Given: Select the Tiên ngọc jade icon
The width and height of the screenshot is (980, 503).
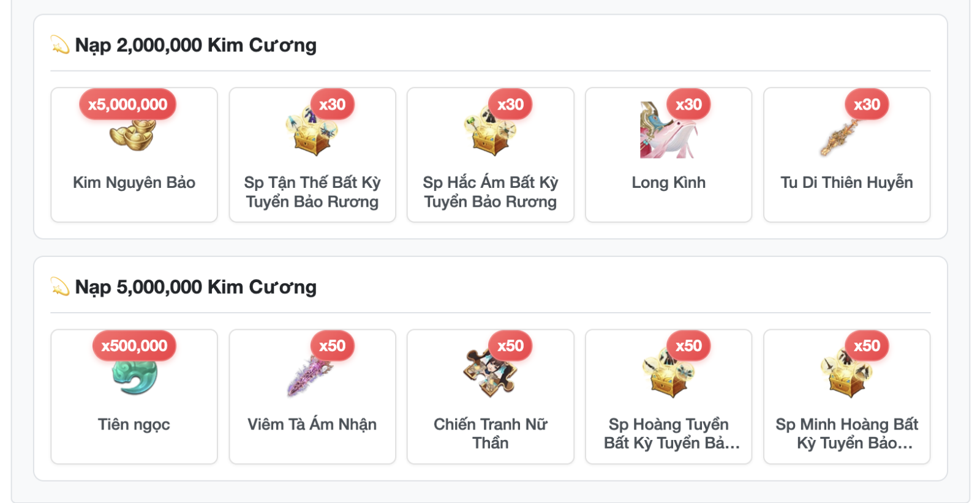Looking at the screenshot, I should pyautogui.click(x=134, y=374).
